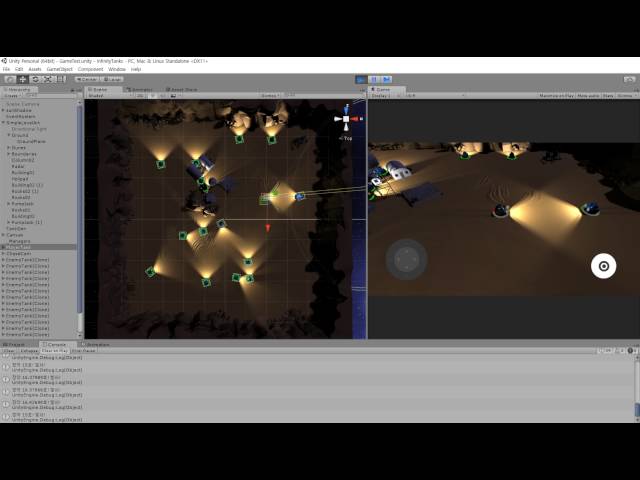Viewport: 640px width, 480px height.
Task: Open the Help menu
Action: 136,69
